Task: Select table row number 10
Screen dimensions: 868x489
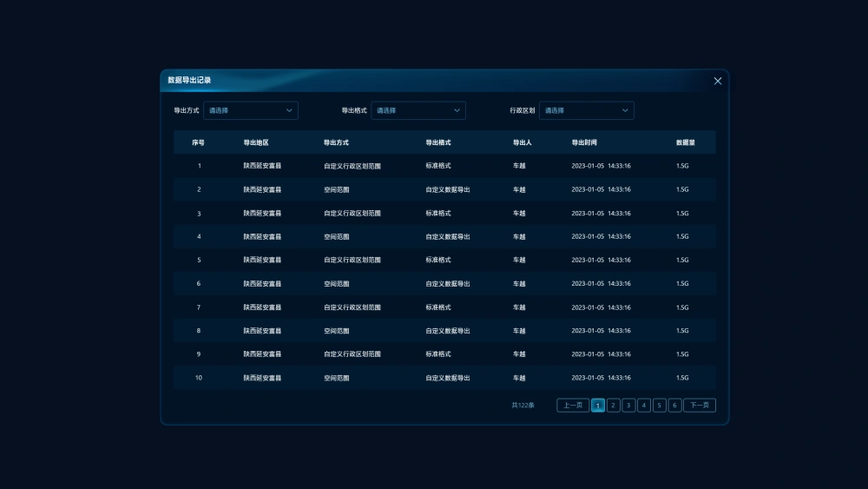Action: click(x=199, y=378)
